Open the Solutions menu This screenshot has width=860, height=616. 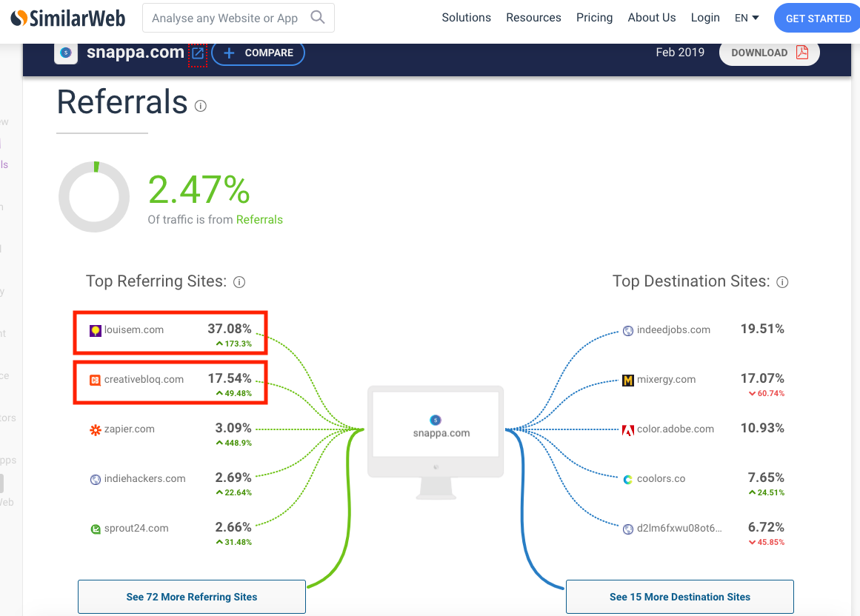point(466,18)
